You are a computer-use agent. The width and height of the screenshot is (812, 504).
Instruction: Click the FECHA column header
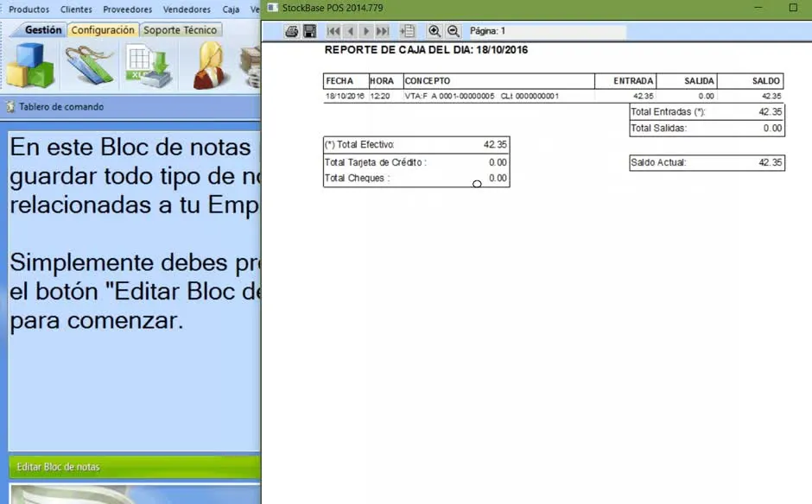346,81
